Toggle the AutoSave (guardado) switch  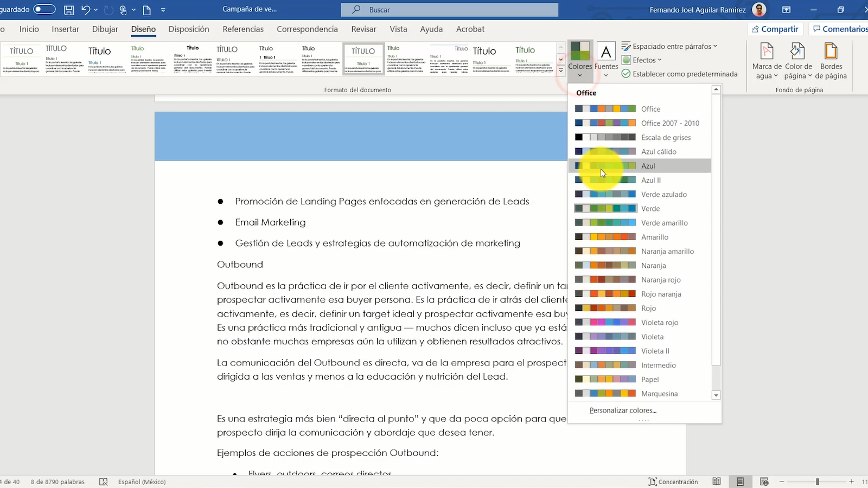click(x=44, y=9)
